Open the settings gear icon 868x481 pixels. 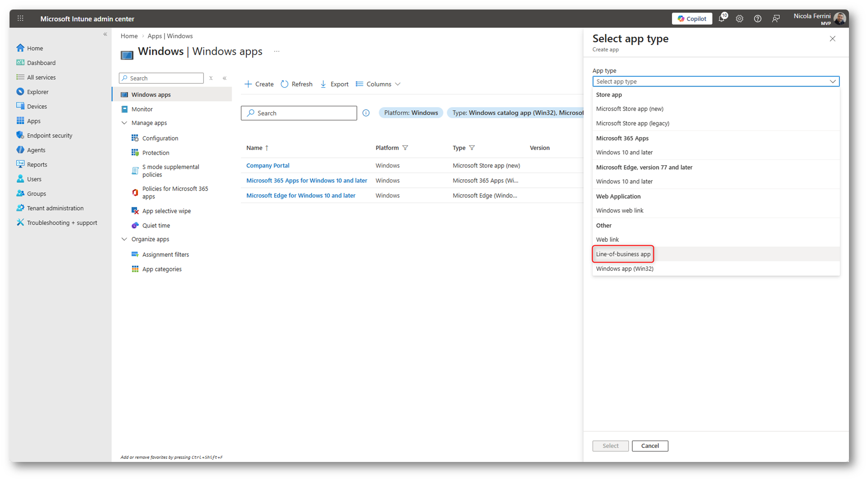pyautogui.click(x=740, y=19)
